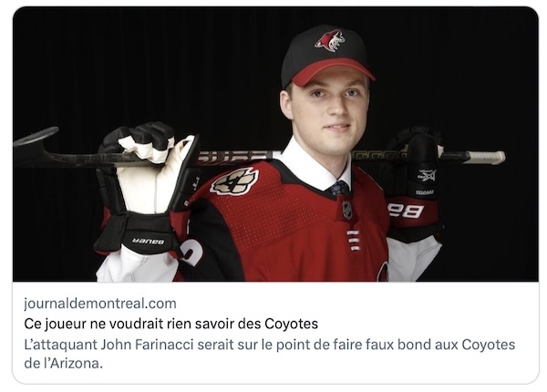The image size is (547, 392).
Task: Open the article preview photo of the player
Action: [x=275, y=144]
